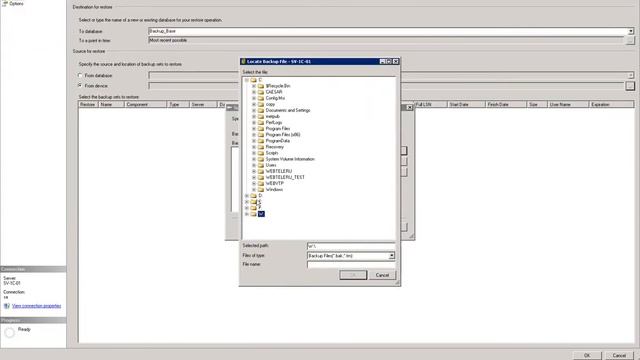The image size is (640, 360).
Task: Expand the Users folder node
Action: tap(254, 165)
